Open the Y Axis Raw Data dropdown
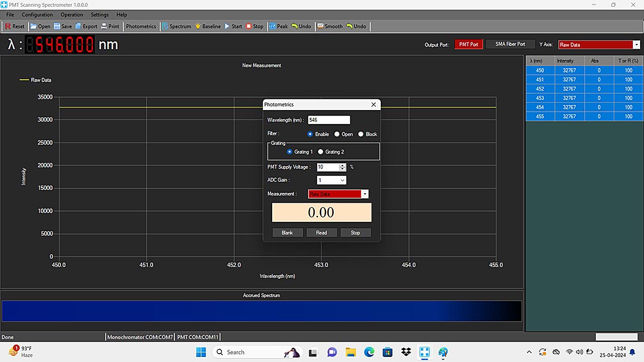 [x=636, y=45]
